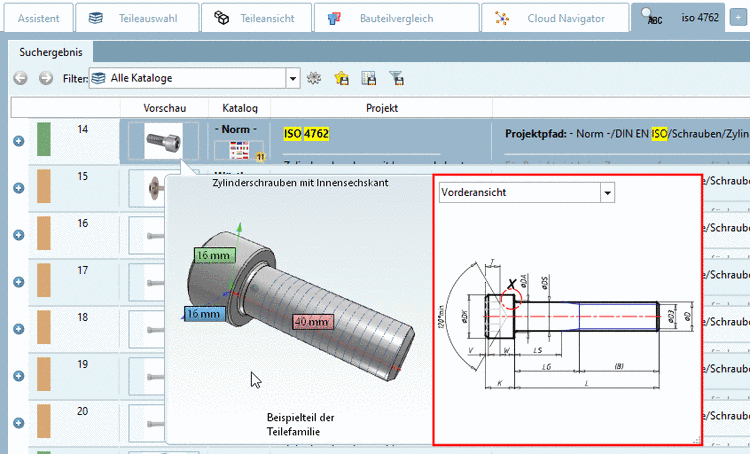Expand row 18 with plus icon

tap(19, 329)
